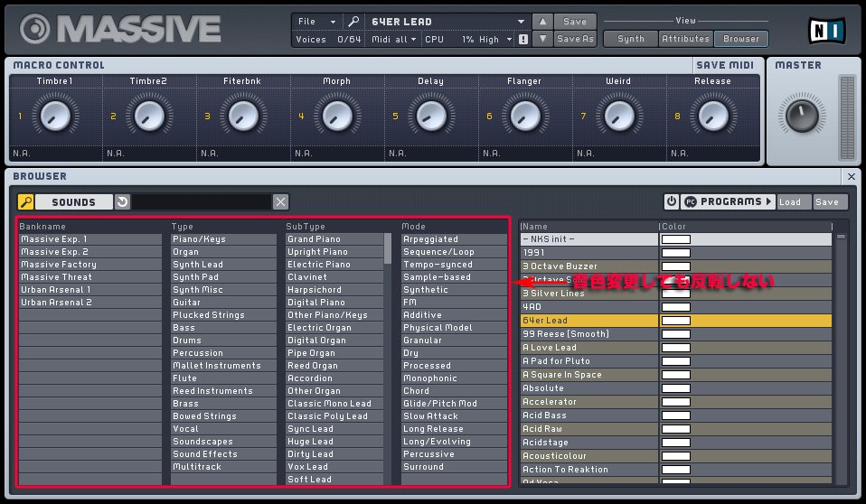Select the Massive Threat bank
Screen dimensions: 866x504
90,277
